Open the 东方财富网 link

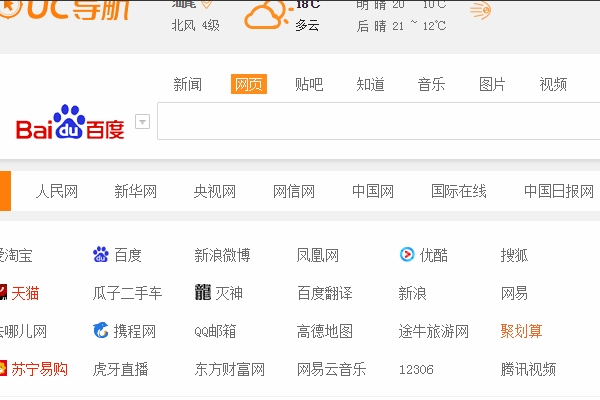(x=230, y=369)
